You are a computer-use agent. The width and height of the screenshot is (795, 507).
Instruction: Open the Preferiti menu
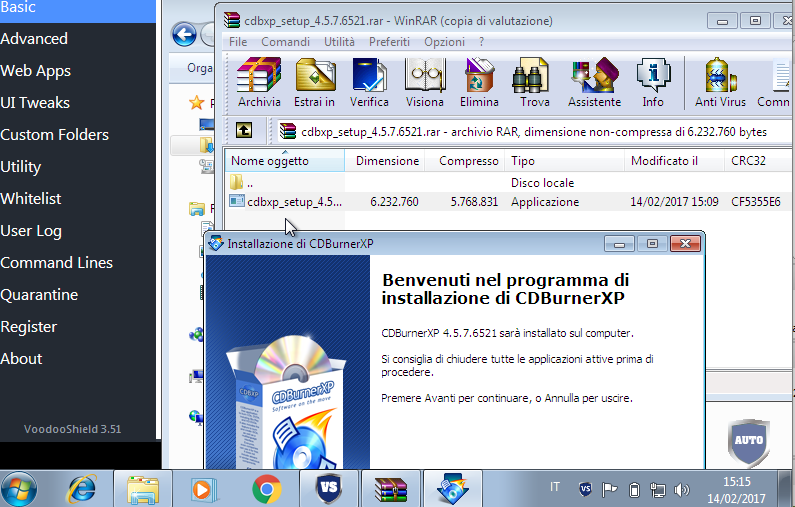pos(389,42)
